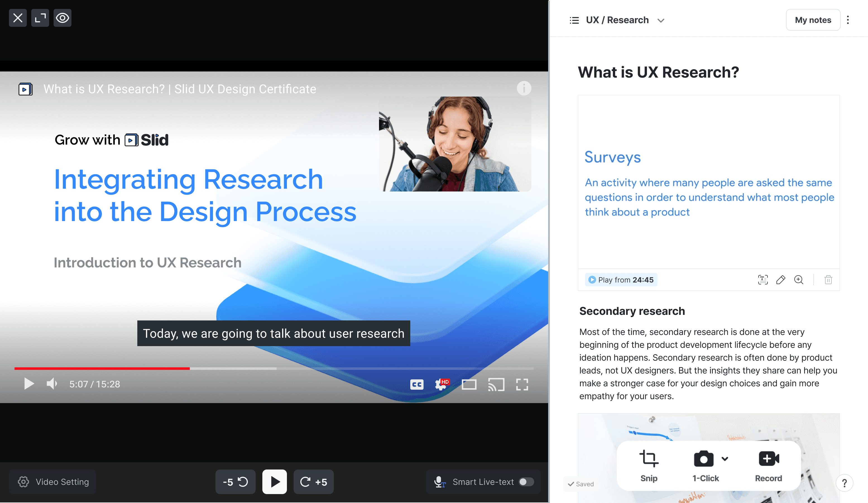Open Video Setting

[53, 482]
